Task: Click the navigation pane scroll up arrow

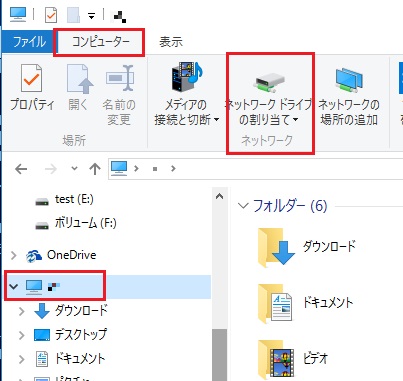Action: pyautogui.click(x=219, y=196)
